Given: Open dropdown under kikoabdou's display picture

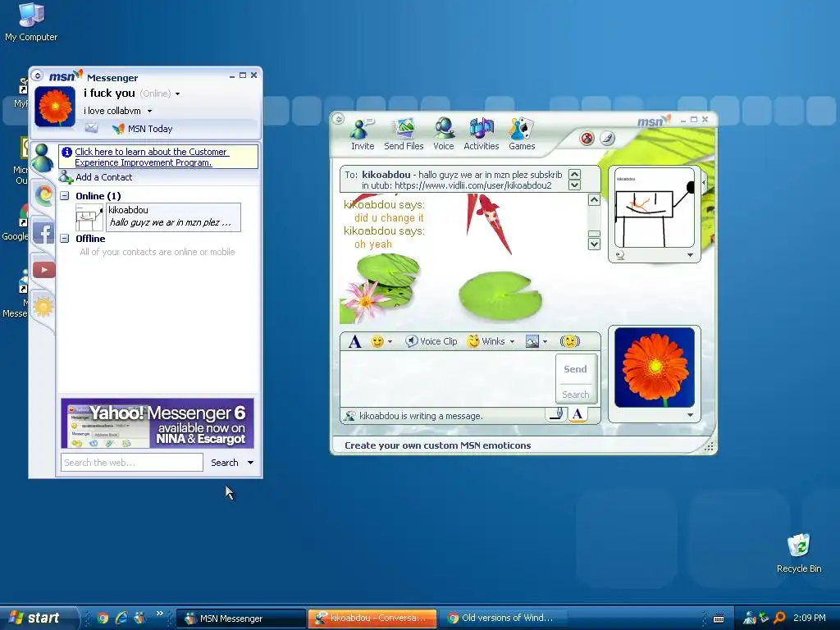Looking at the screenshot, I should pos(690,256).
